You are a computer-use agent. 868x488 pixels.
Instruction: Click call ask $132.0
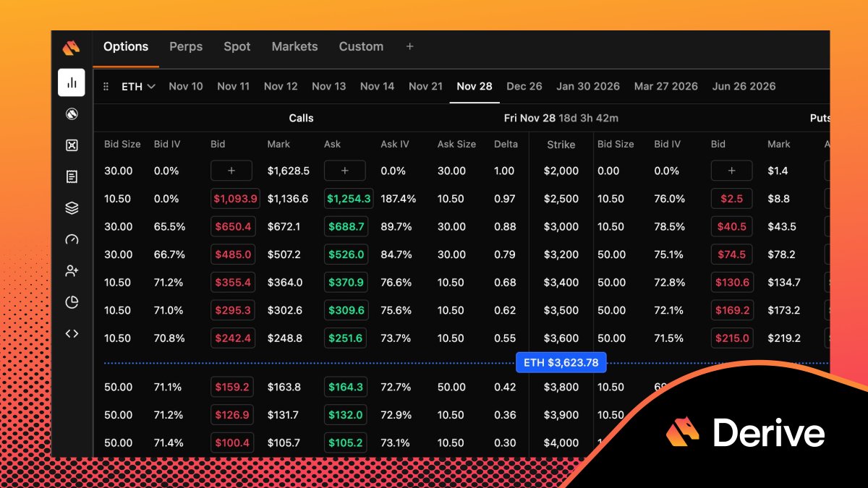[x=346, y=415]
